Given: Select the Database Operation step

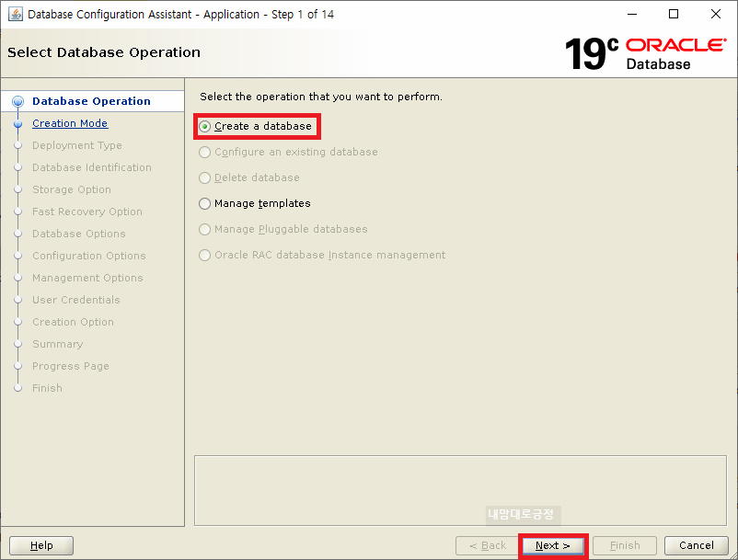Looking at the screenshot, I should [x=91, y=101].
